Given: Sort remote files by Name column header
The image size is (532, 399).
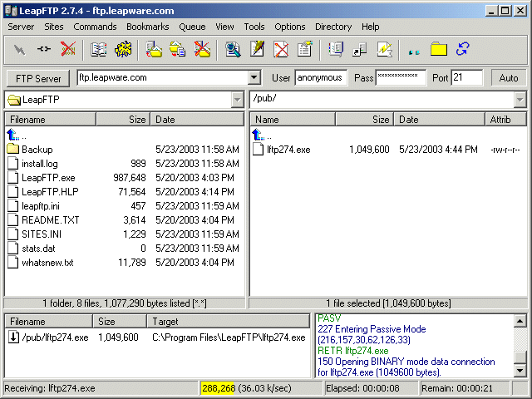Looking at the screenshot, I should (x=293, y=120).
